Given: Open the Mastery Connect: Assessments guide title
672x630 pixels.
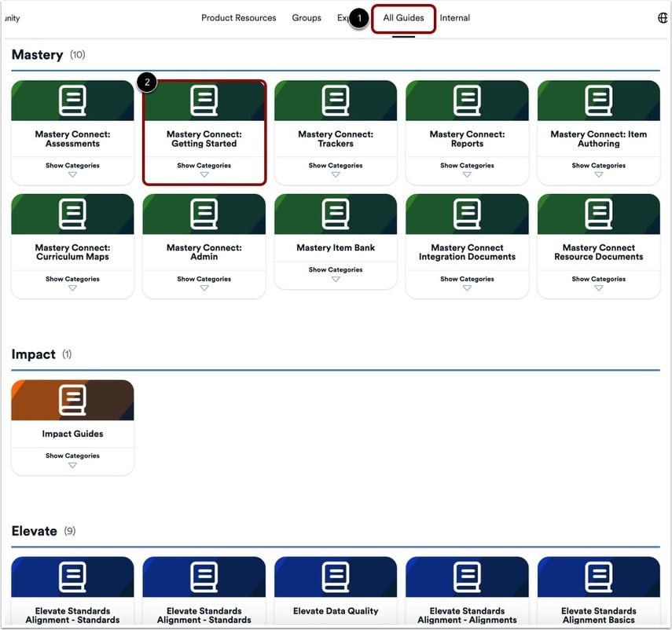Looking at the screenshot, I should [x=72, y=139].
